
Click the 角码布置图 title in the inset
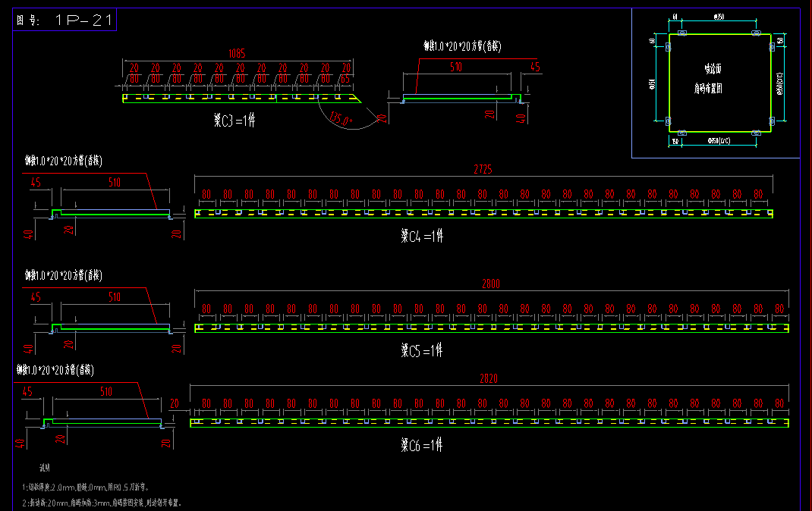pos(708,89)
